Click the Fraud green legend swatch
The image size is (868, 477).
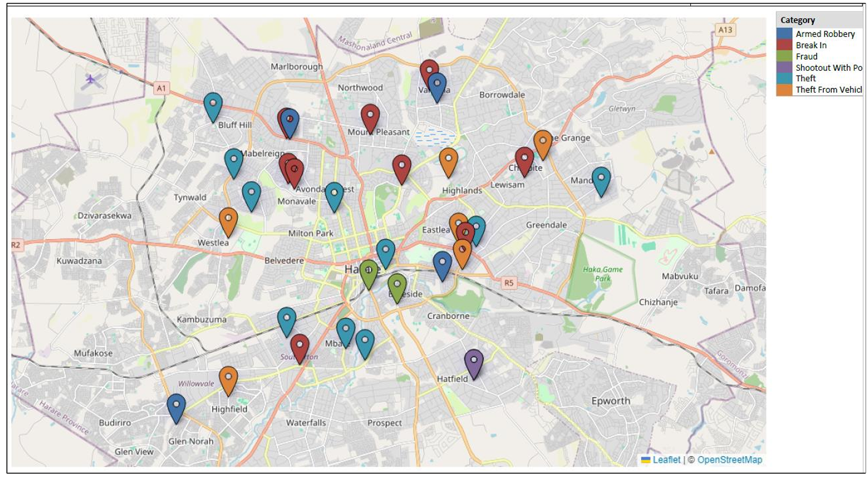coord(784,57)
